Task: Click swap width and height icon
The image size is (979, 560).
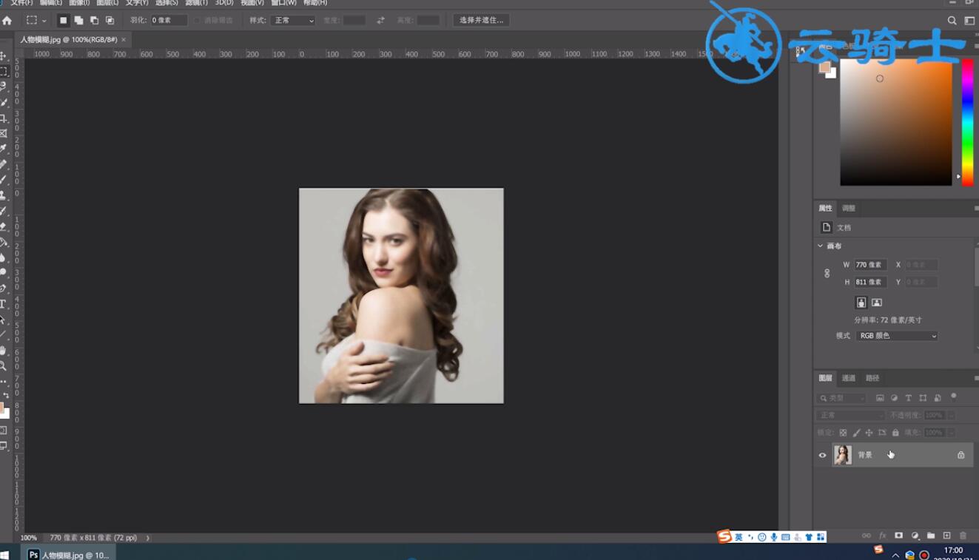Action: pyautogui.click(x=380, y=20)
